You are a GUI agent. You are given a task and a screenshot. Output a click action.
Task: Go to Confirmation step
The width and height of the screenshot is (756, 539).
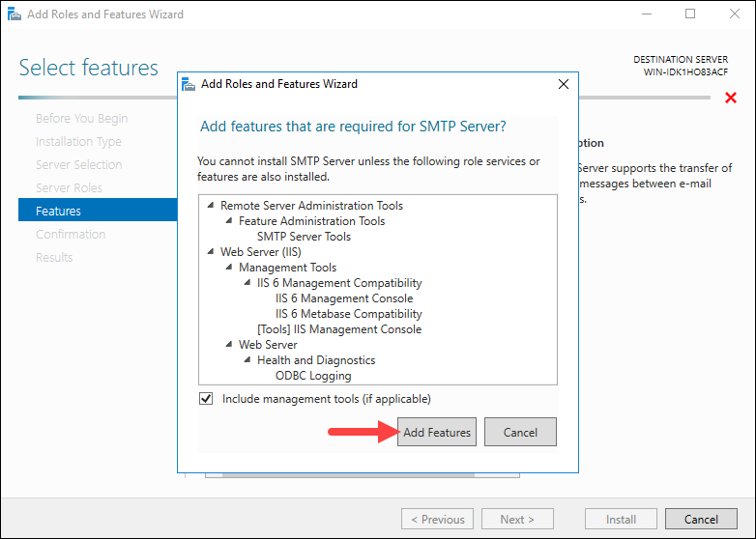(71, 234)
